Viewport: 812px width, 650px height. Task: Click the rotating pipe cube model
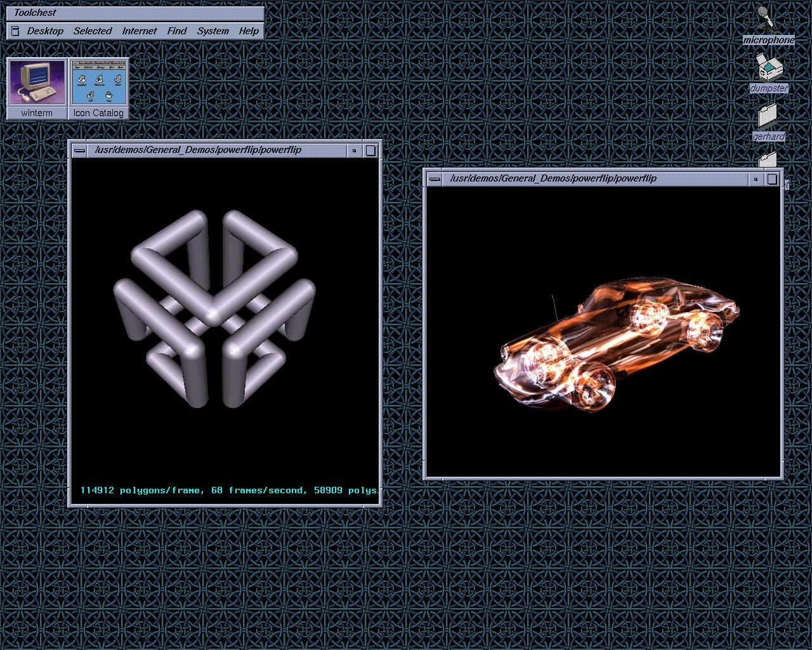(x=214, y=308)
